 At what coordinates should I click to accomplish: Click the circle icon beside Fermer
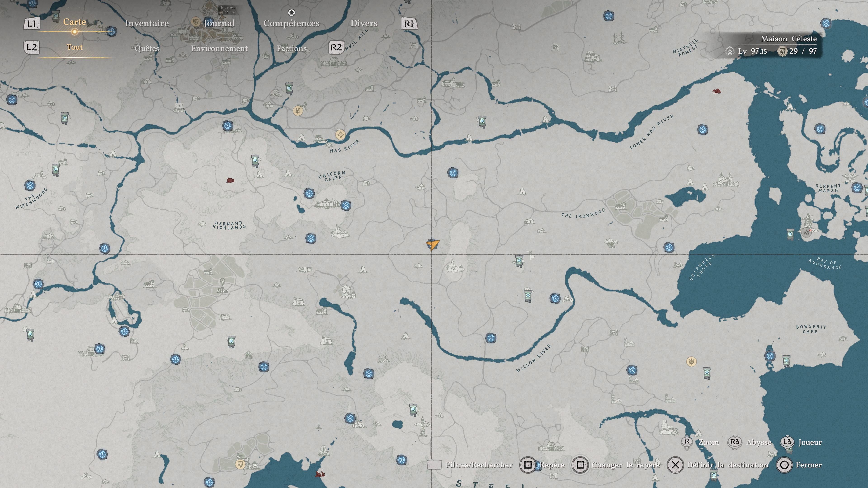784,465
